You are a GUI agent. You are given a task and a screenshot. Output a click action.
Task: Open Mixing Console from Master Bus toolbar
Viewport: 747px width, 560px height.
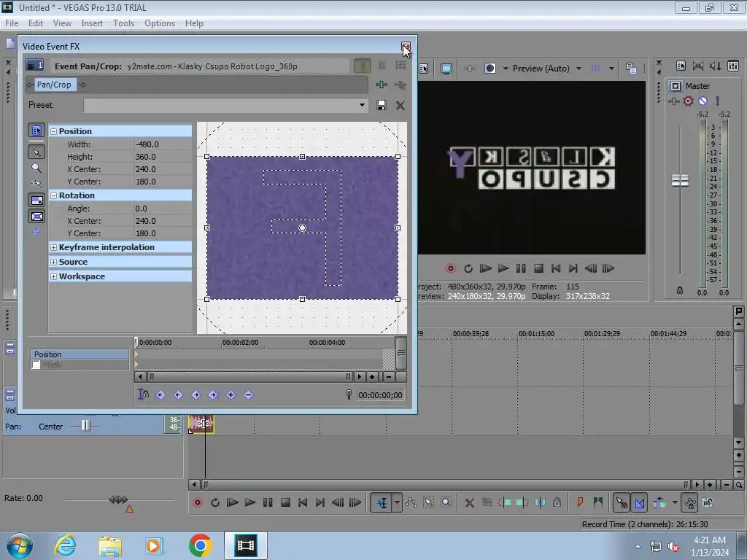733,66
